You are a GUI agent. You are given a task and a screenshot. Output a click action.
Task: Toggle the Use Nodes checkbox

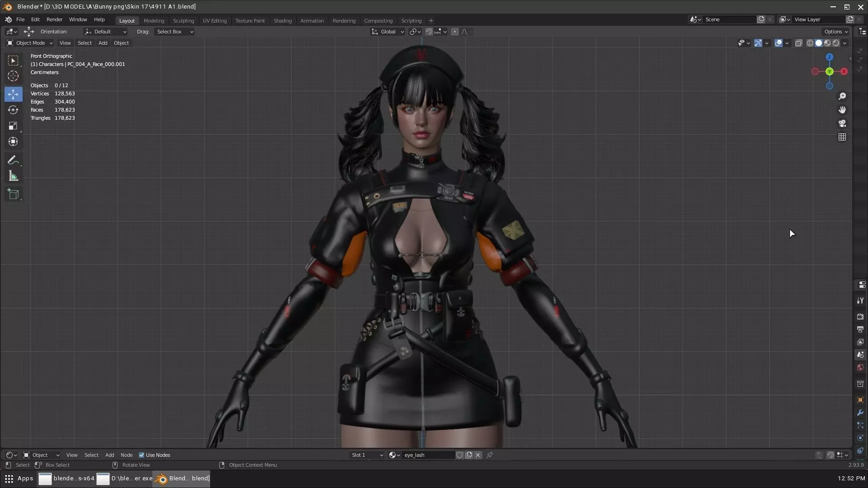(142, 455)
